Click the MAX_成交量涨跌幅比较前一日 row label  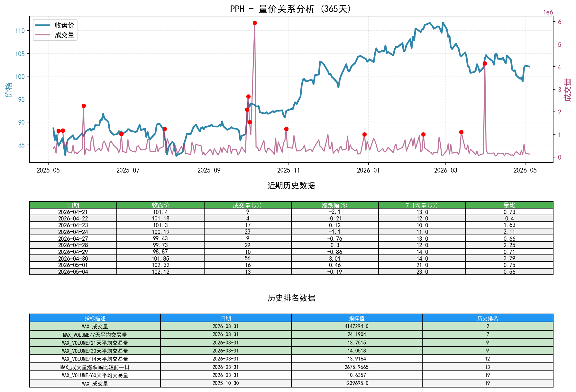95,367
